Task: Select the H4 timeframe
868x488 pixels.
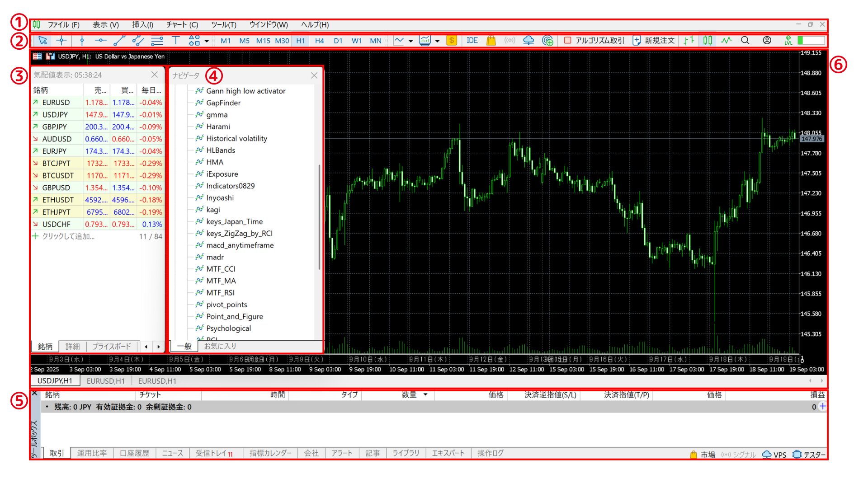Action: pyautogui.click(x=319, y=41)
